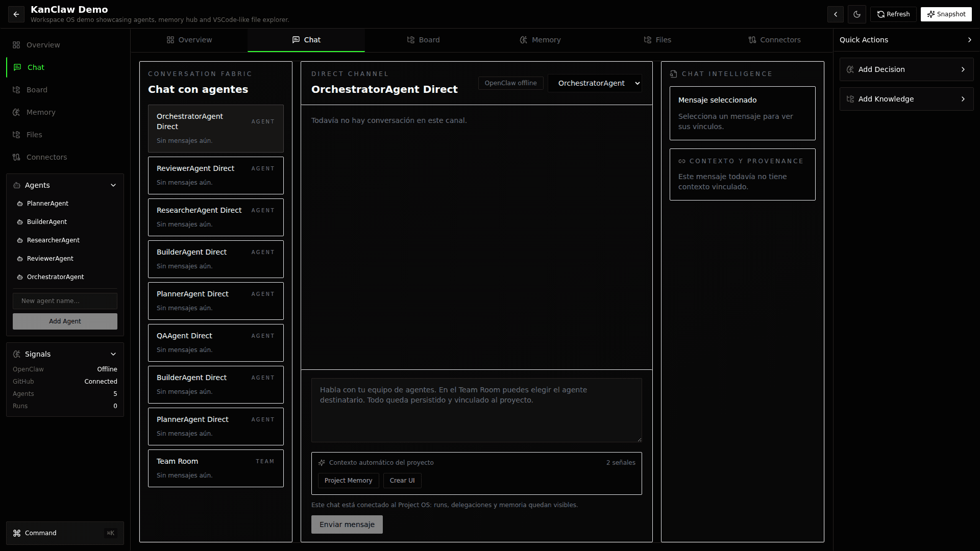Open the Command palette at bottom left

coord(65,533)
